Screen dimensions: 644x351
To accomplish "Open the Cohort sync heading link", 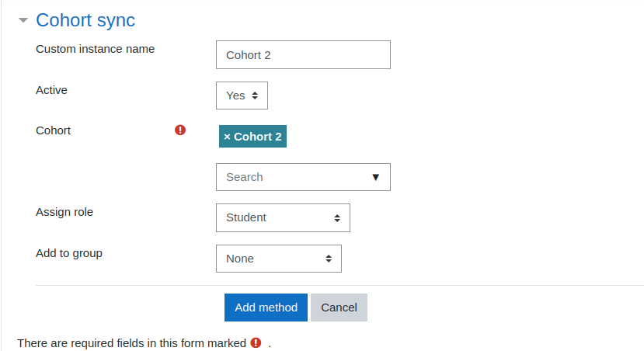I will click(x=85, y=20).
